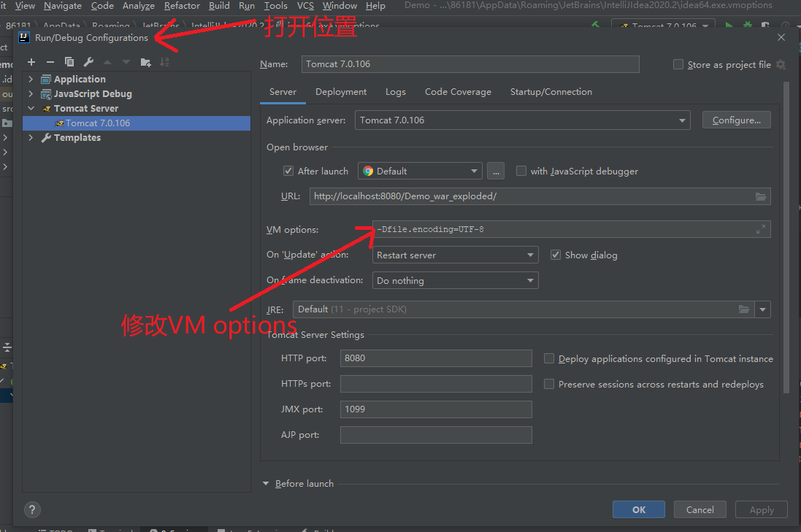Viewport: 801px width, 532px height.
Task: Uncheck the After launch checkbox
Action: (288, 171)
